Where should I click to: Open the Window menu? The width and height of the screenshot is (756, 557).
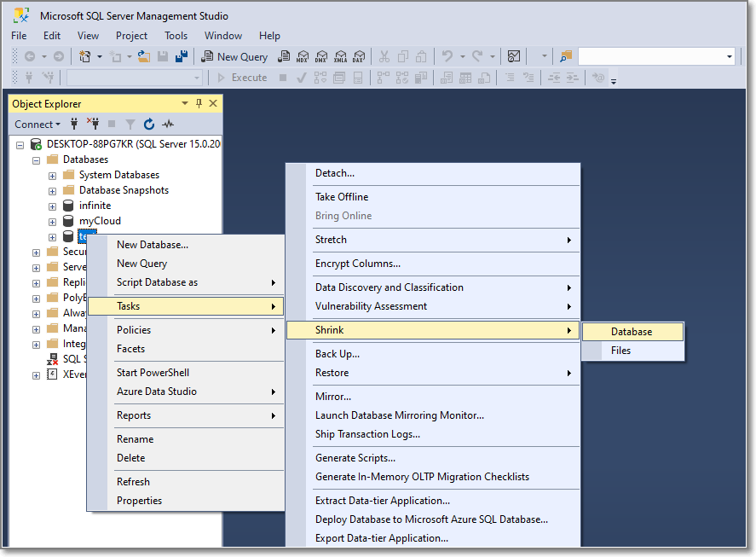click(x=222, y=36)
